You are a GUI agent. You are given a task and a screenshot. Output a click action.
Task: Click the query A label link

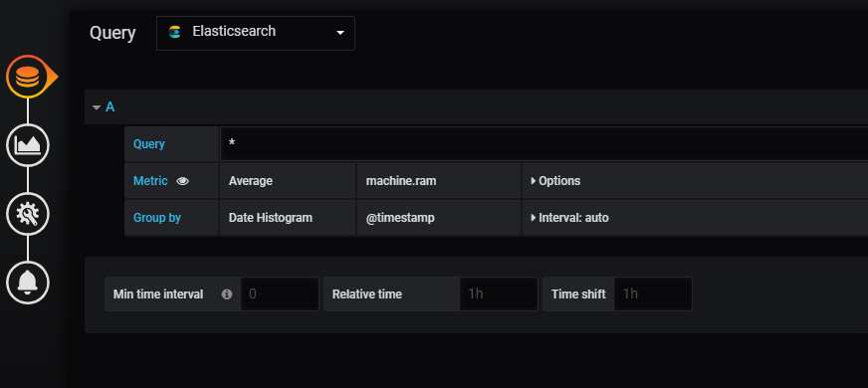coord(110,106)
